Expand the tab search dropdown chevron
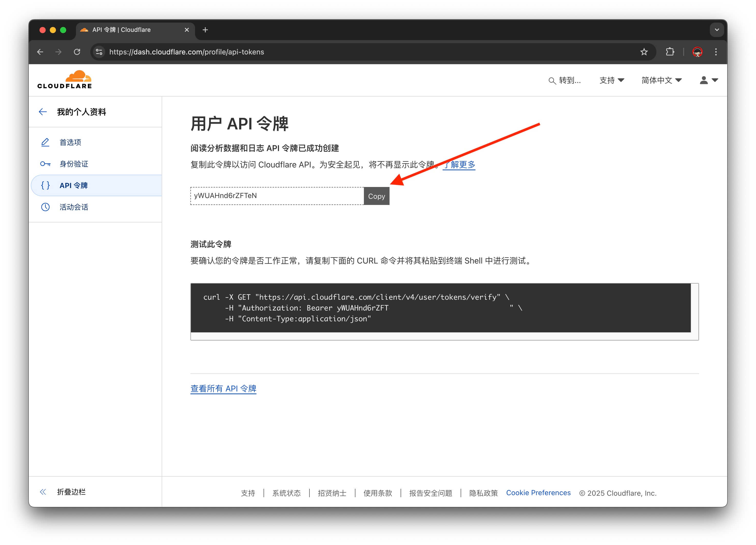 click(717, 30)
